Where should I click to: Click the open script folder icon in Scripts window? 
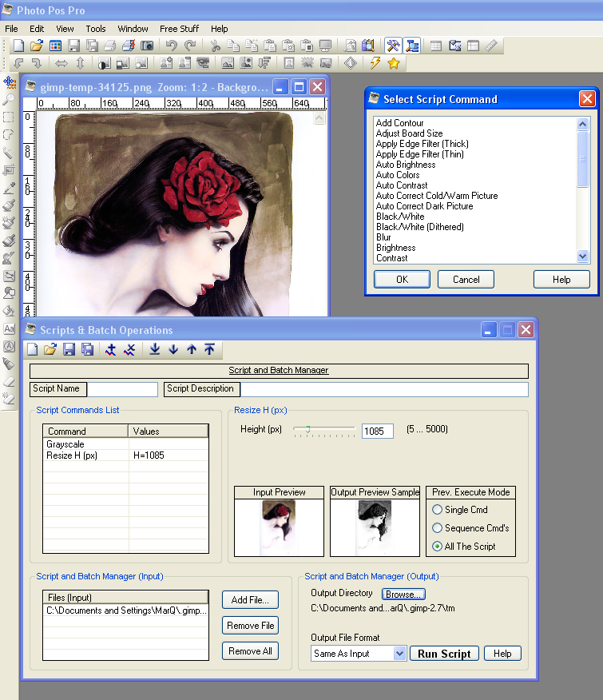coord(50,349)
